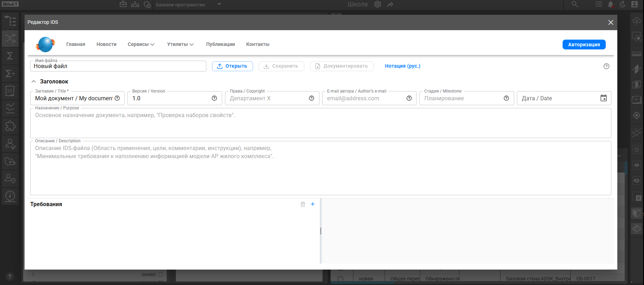Focus the Описание / Description text area
644x285 pixels.
[321, 168]
